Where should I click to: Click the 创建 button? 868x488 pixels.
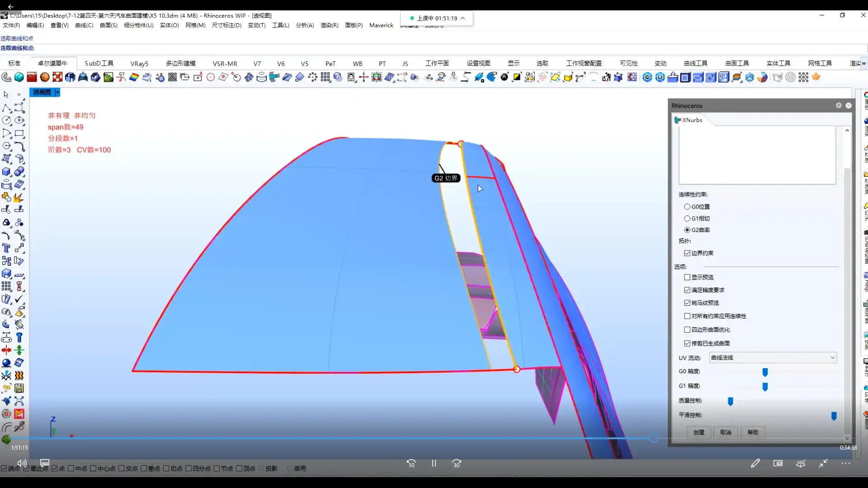(699, 432)
